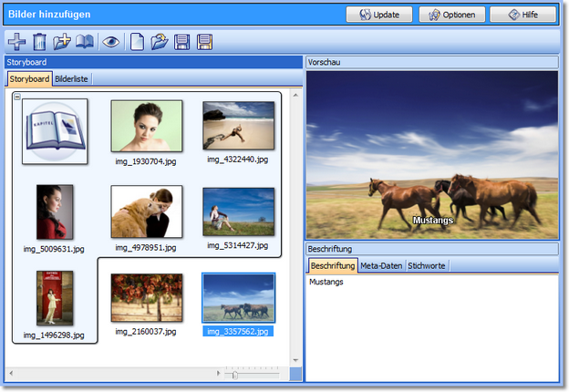Click the trash can delete icon
The image size is (569, 392).
coord(39,41)
